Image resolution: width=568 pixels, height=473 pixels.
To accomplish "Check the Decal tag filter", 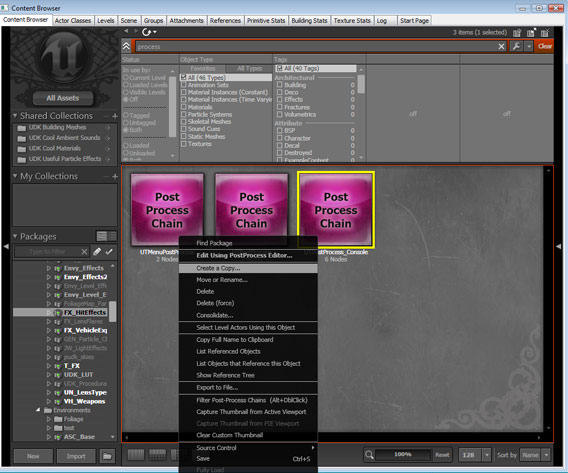I will 279,146.
